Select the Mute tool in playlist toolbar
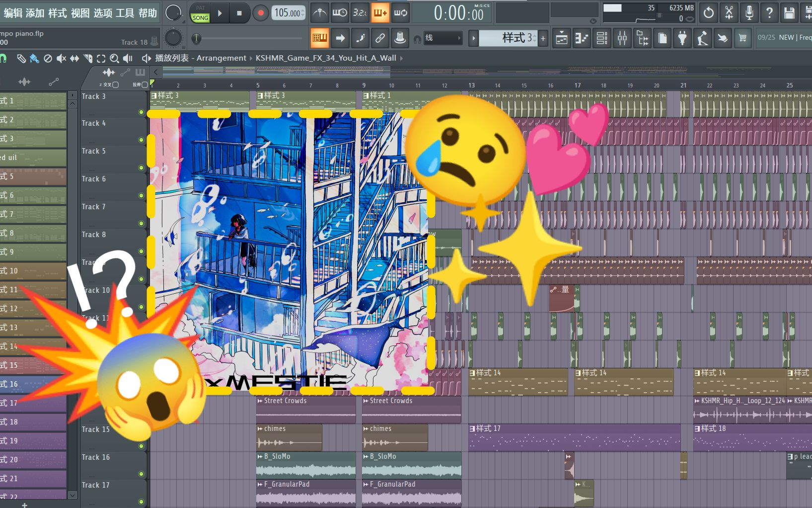Image resolution: width=812 pixels, height=508 pixels. click(61, 58)
